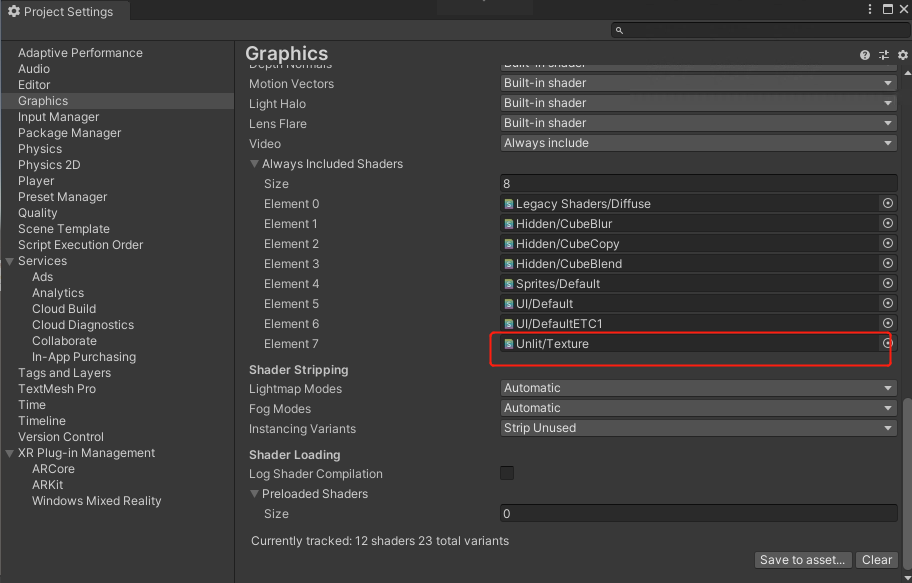Open Package Manager settings
The width and height of the screenshot is (912, 583).
coord(69,133)
